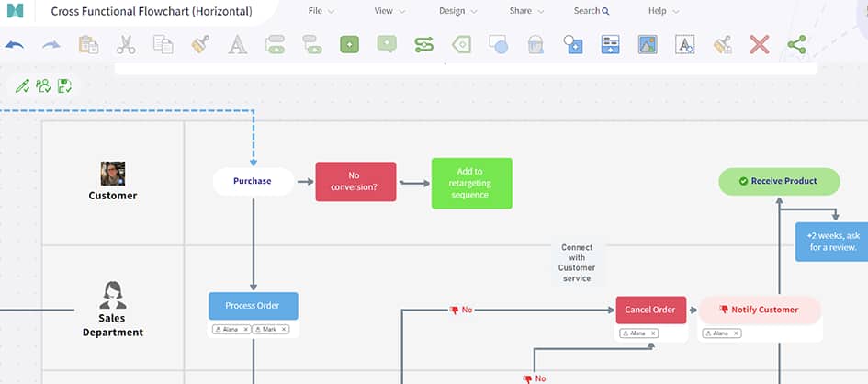
Task: Select the text letter A tool
Action: 237,44
